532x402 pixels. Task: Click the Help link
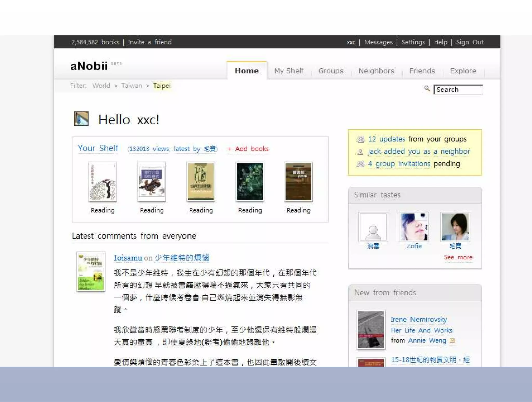point(441,42)
